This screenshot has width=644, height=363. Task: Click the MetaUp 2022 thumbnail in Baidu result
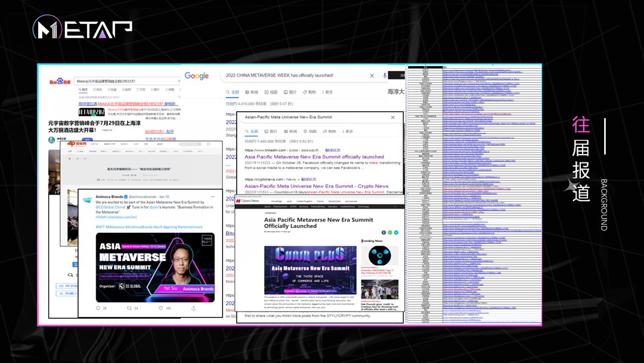click(x=91, y=112)
